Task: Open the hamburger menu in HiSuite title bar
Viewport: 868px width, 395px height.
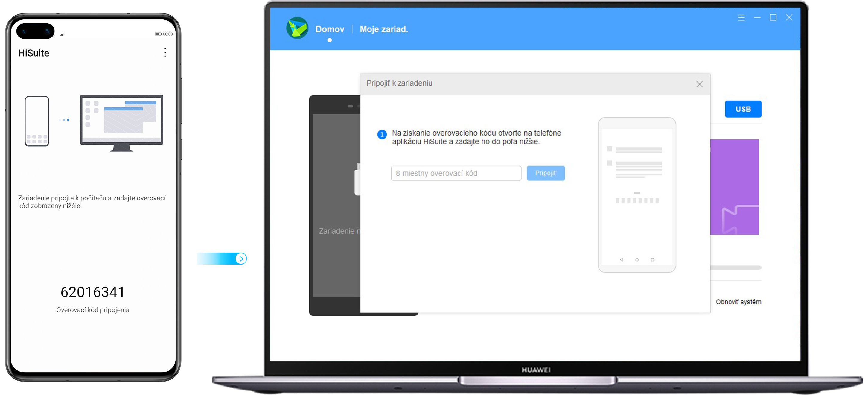Action: pos(741,18)
